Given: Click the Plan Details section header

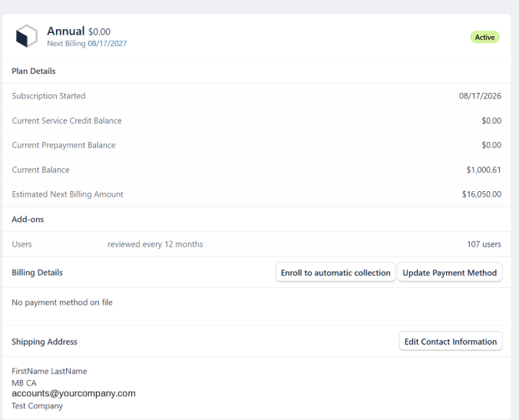Looking at the screenshot, I should (34, 71).
